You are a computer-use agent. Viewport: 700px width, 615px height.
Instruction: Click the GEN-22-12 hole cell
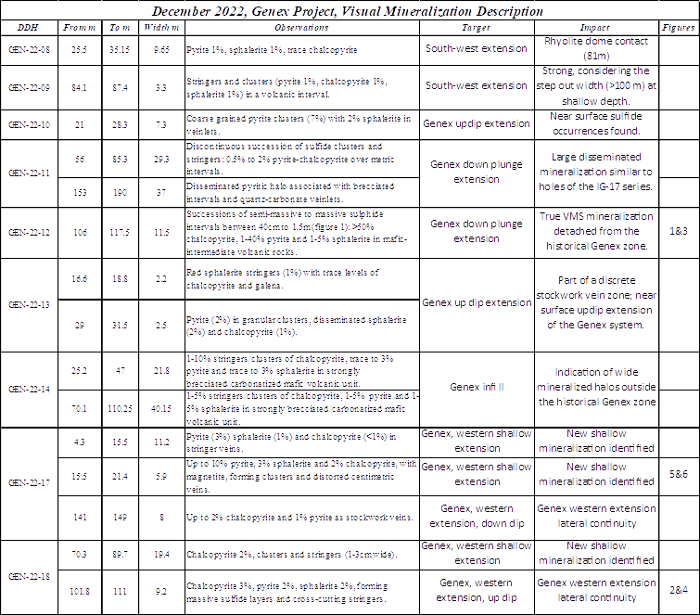30,232
